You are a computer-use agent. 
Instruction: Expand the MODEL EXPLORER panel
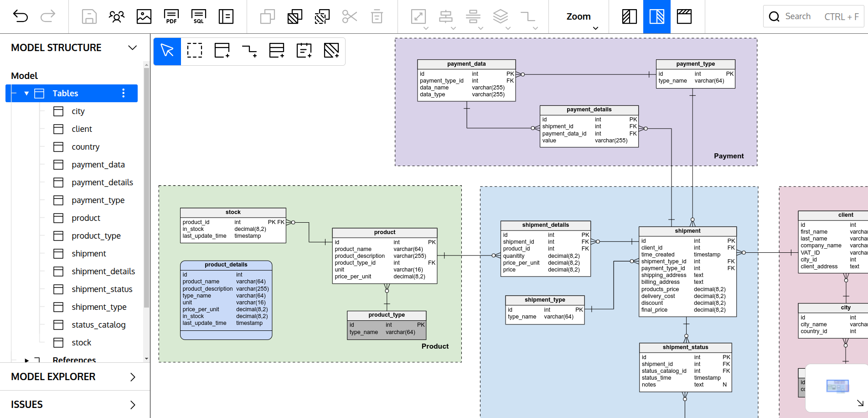133,377
